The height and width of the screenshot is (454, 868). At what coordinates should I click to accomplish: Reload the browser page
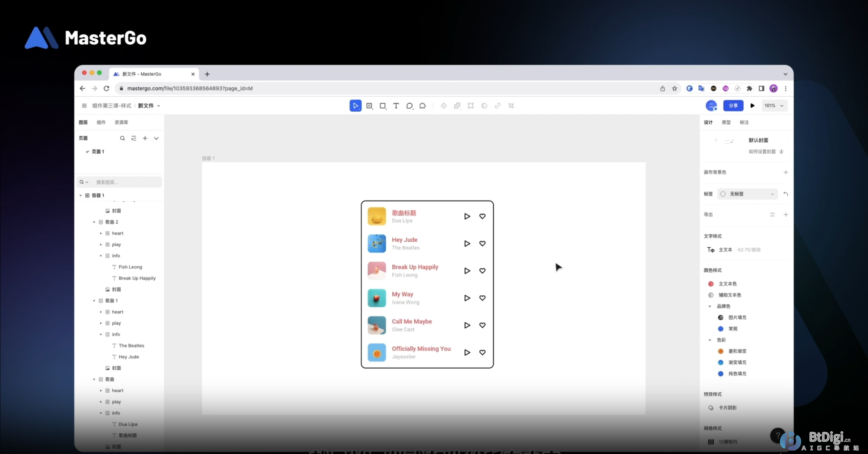[106, 88]
